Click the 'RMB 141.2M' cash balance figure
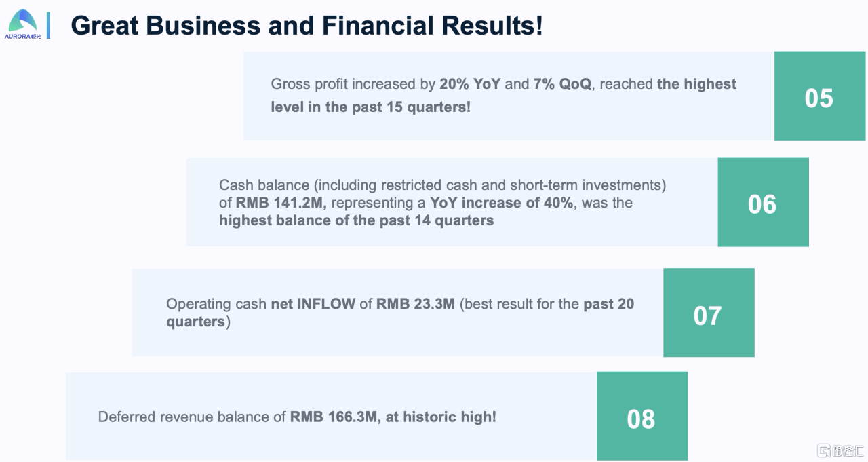 click(x=281, y=203)
